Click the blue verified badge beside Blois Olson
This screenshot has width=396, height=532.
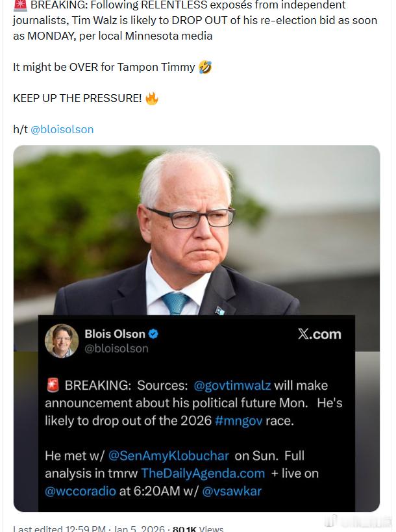click(154, 334)
